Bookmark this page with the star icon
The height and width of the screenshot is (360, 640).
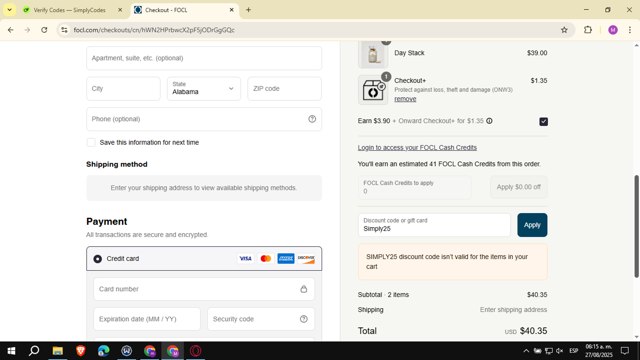pyautogui.click(x=564, y=30)
